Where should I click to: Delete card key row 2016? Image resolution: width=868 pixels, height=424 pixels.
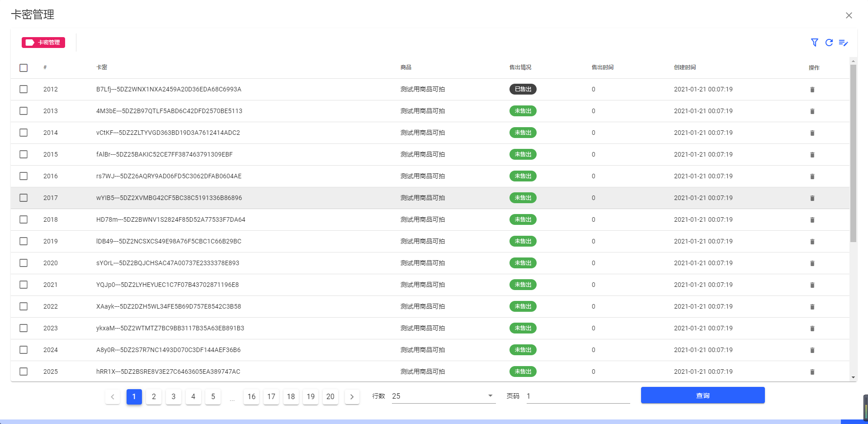click(x=812, y=176)
